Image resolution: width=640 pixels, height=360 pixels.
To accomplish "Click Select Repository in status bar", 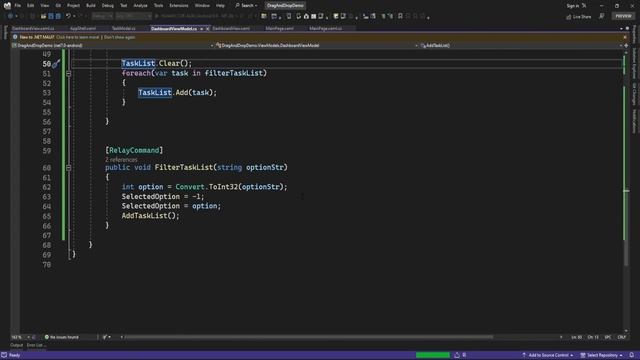I will [x=601, y=355].
